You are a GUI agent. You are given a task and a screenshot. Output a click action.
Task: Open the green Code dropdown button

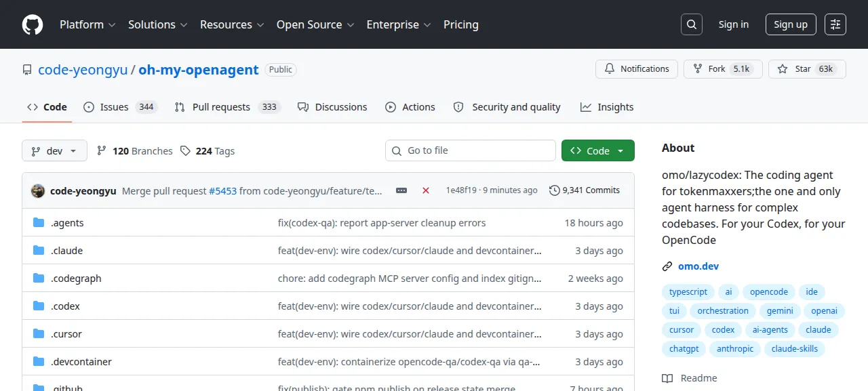(x=598, y=150)
